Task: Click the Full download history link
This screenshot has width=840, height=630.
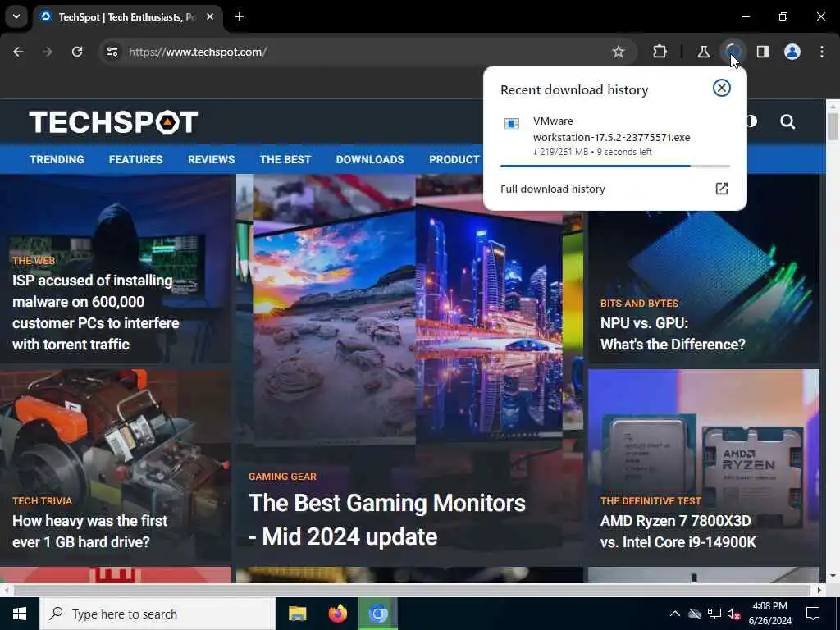Action: click(x=553, y=189)
